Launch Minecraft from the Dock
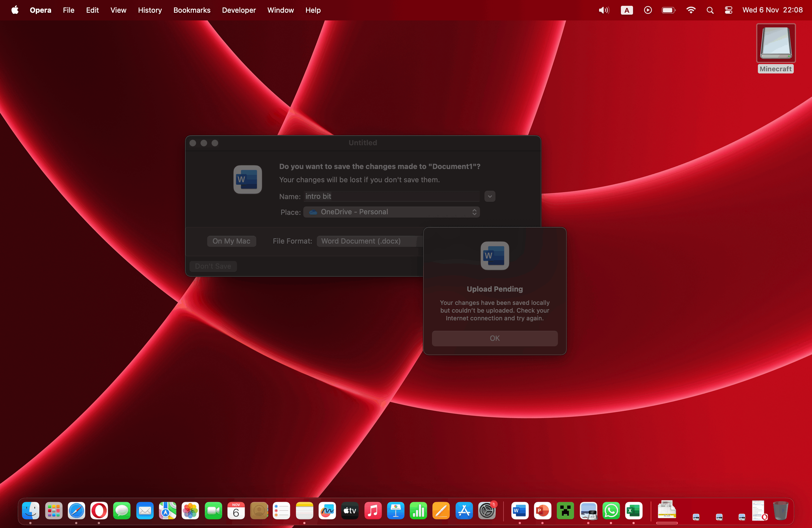The image size is (812, 528). coord(565,511)
